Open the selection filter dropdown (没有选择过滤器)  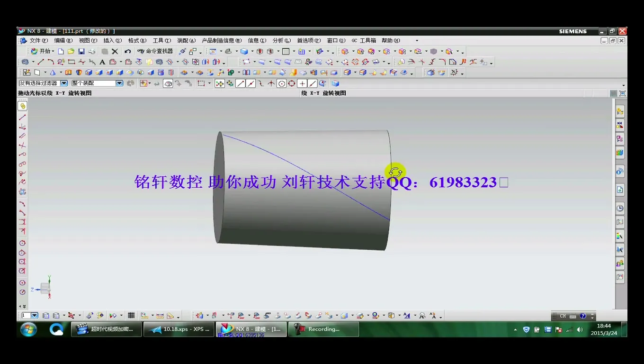click(x=63, y=83)
